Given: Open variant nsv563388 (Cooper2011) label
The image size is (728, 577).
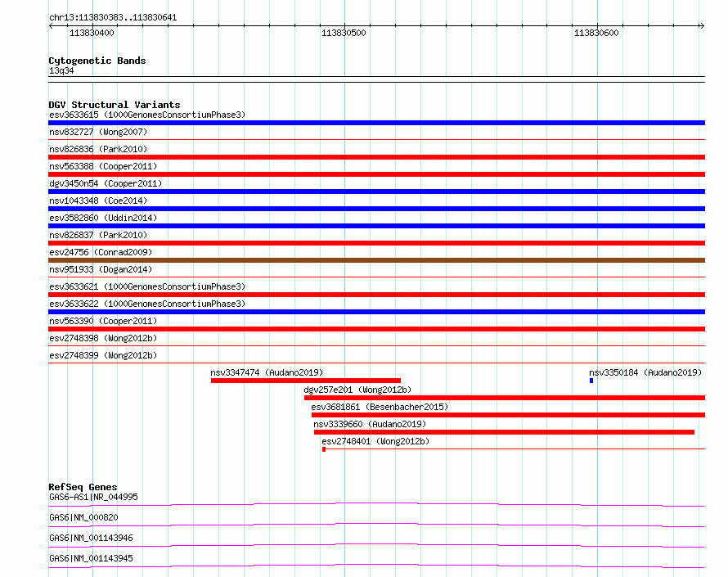Looking at the screenshot, I should 103,166.
